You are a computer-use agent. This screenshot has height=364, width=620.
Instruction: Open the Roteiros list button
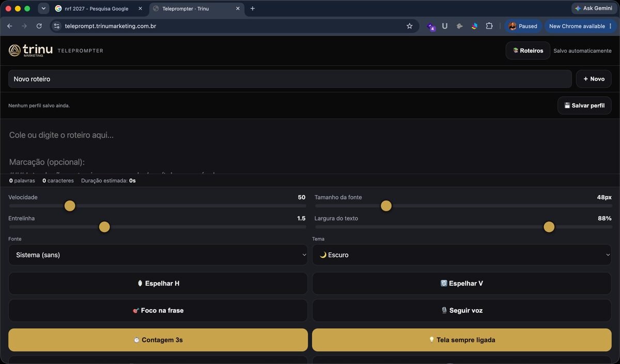(x=528, y=51)
